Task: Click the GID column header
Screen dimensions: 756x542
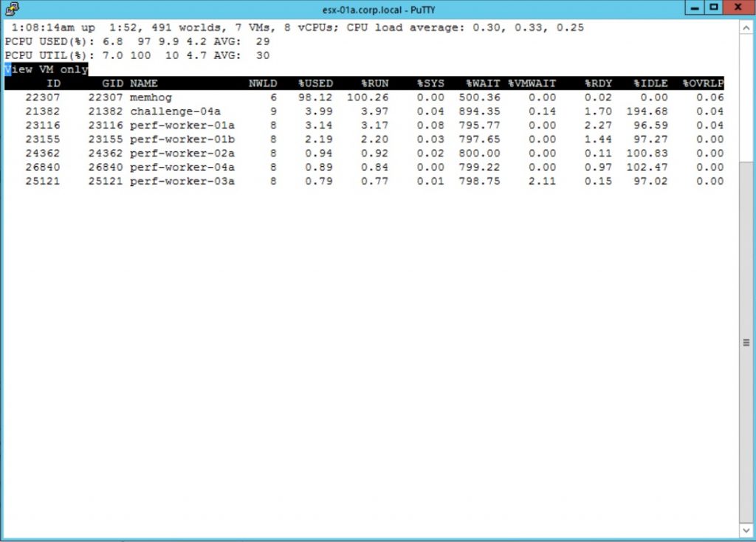Action: click(x=112, y=83)
